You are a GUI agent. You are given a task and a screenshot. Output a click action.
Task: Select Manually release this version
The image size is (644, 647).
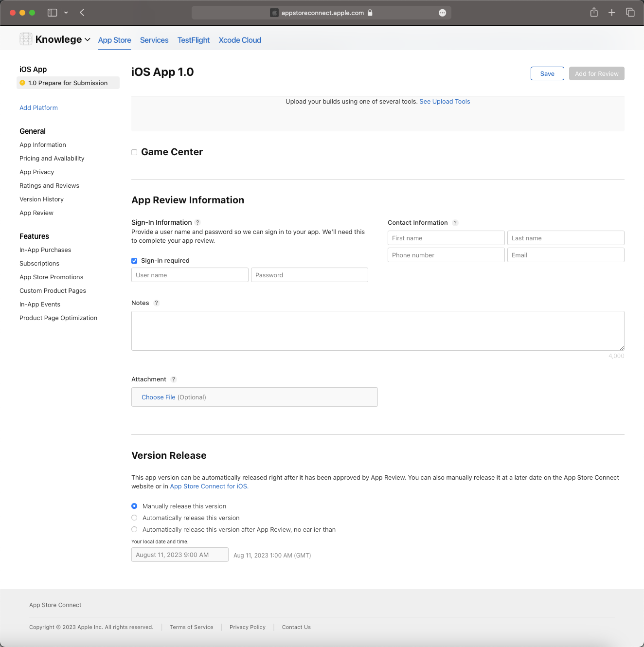coord(134,506)
